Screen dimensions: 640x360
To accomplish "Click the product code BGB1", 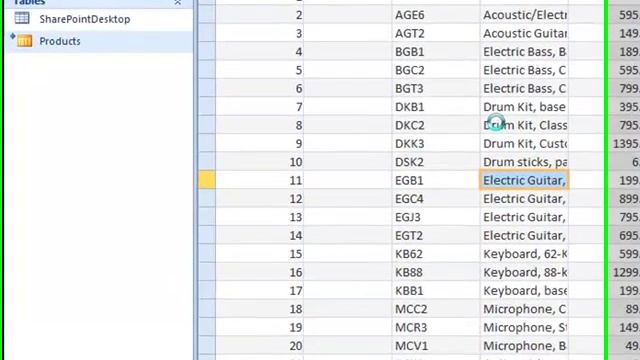I will [409, 52].
